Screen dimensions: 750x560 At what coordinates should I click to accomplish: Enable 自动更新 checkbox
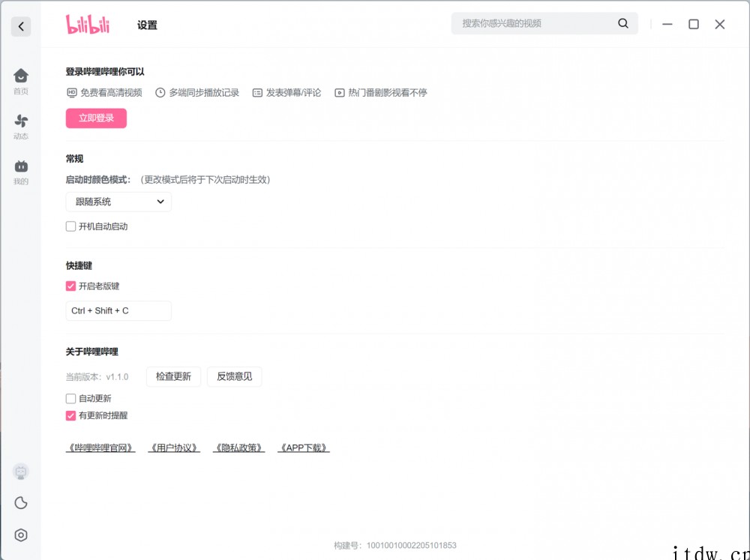(70, 398)
